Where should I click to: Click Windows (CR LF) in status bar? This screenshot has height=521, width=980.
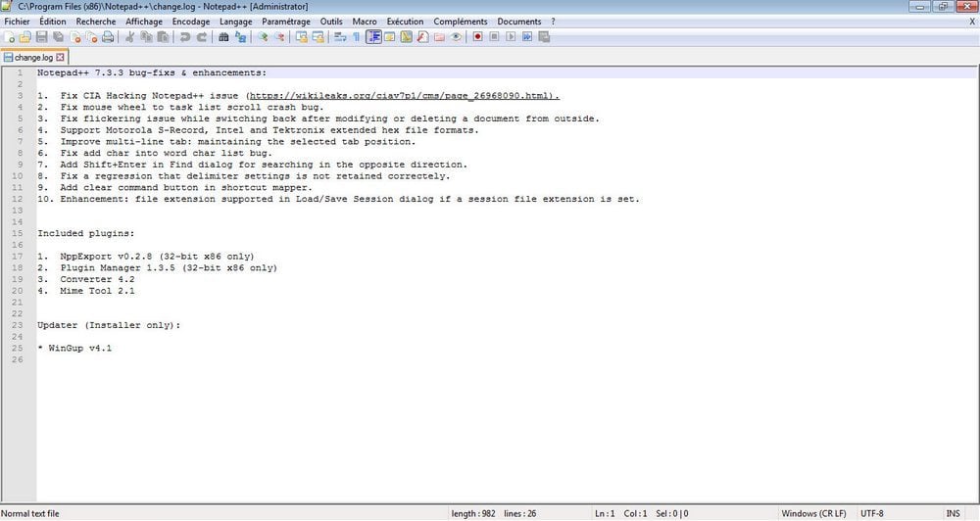[x=815, y=513]
